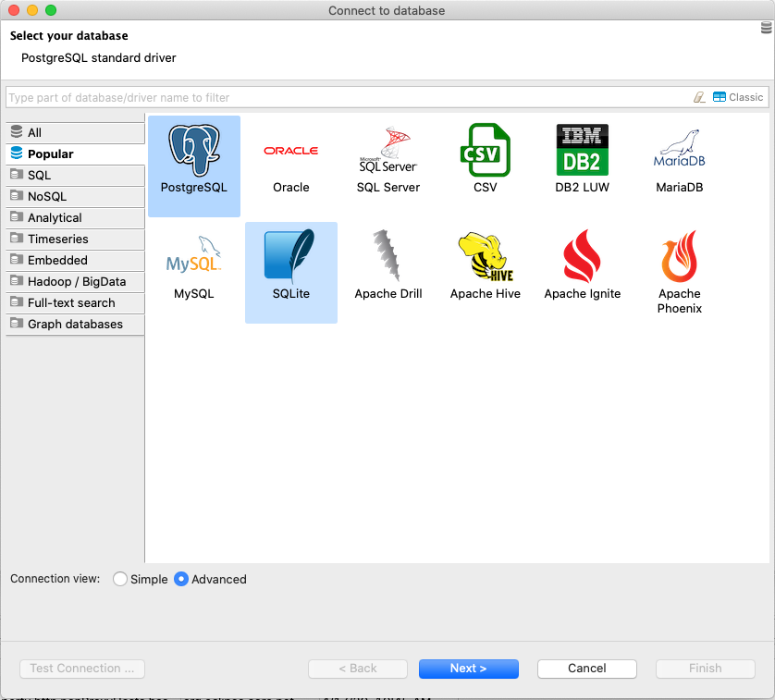775x700 pixels.
Task: Open the Popular category
Action: click(75, 154)
